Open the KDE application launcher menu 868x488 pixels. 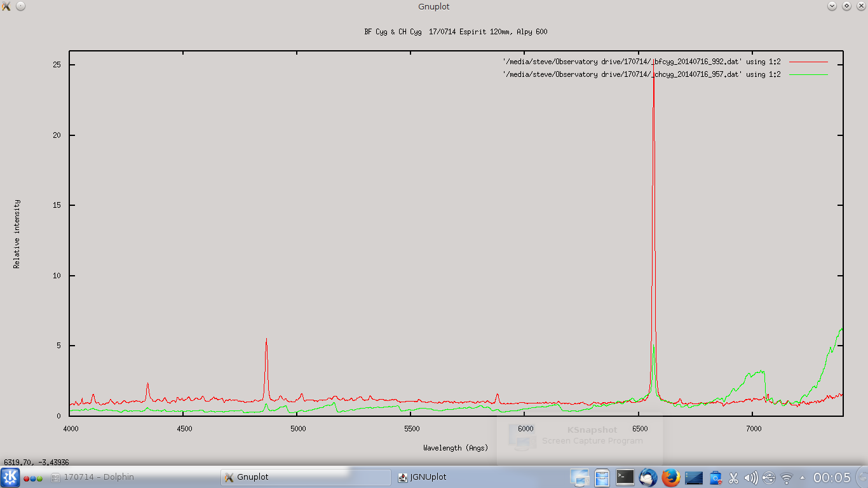click(10, 477)
